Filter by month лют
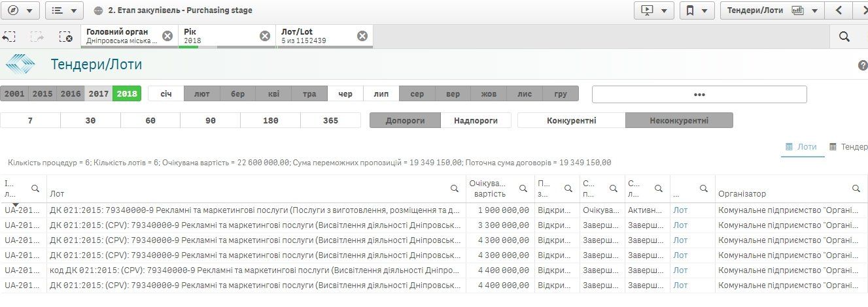This screenshot has height=307, width=868. tap(202, 94)
